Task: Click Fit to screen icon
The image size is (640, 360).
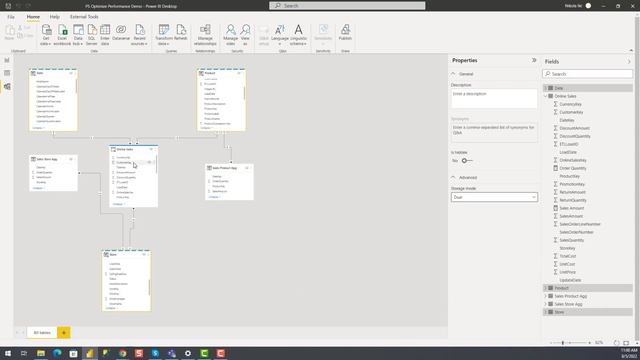Action: [626, 343]
